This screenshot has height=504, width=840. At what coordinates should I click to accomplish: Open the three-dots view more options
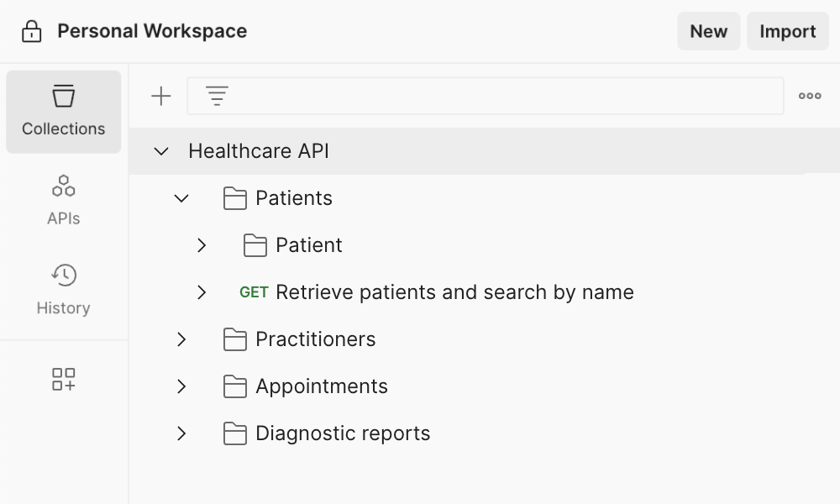810,97
